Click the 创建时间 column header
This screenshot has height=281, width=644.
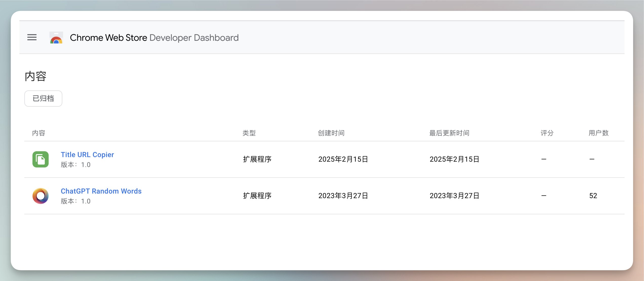point(331,133)
